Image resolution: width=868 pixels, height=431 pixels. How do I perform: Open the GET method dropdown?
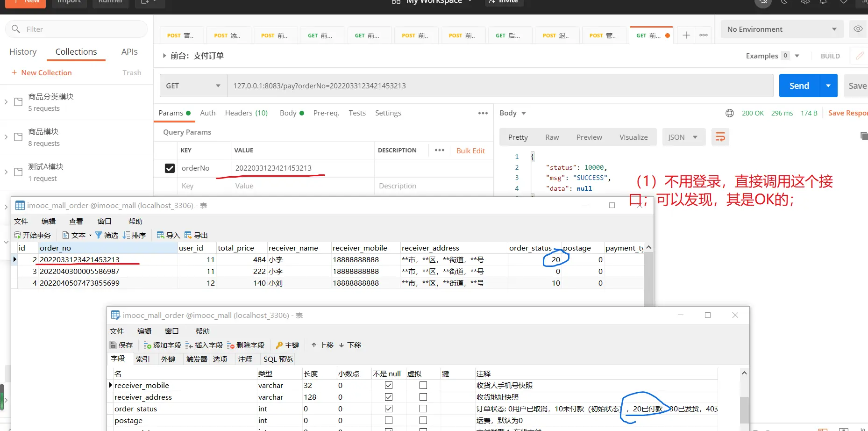[x=193, y=86]
